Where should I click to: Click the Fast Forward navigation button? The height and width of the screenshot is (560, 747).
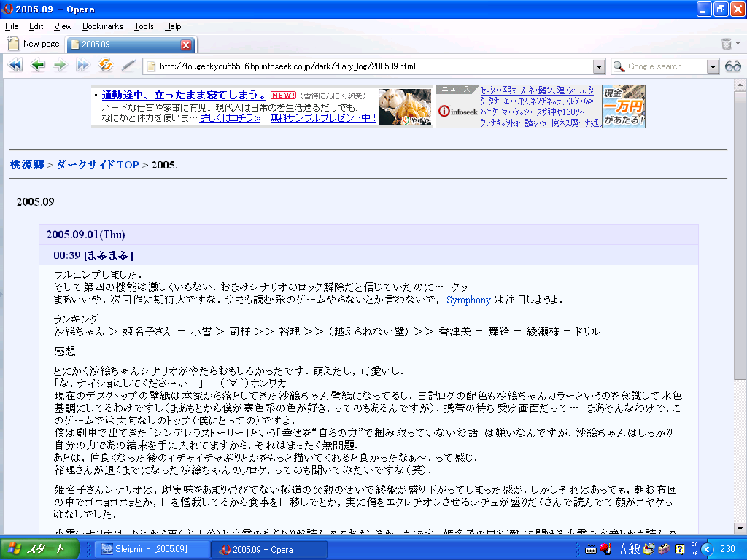click(x=82, y=66)
